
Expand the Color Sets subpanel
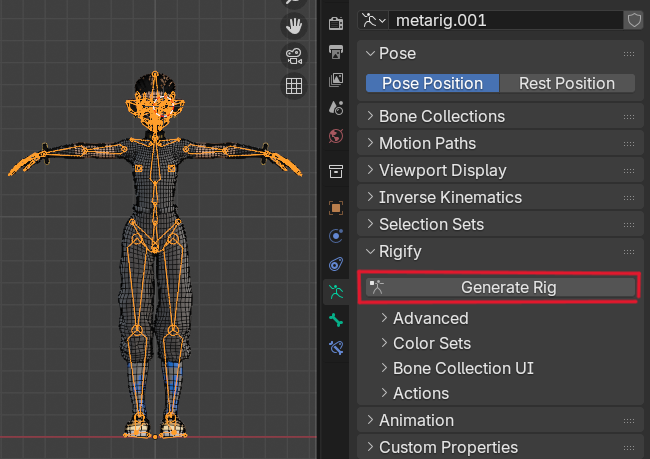click(430, 343)
